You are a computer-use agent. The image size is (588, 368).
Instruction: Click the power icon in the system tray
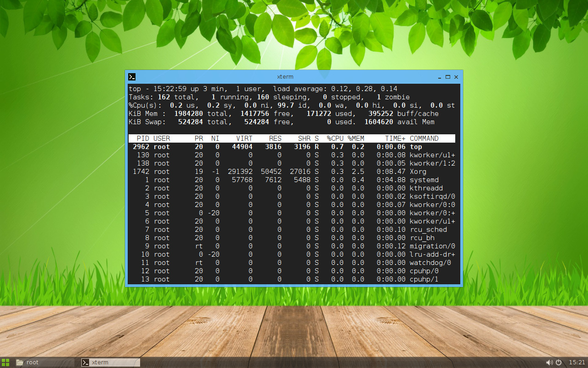click(x=558, y=362)
